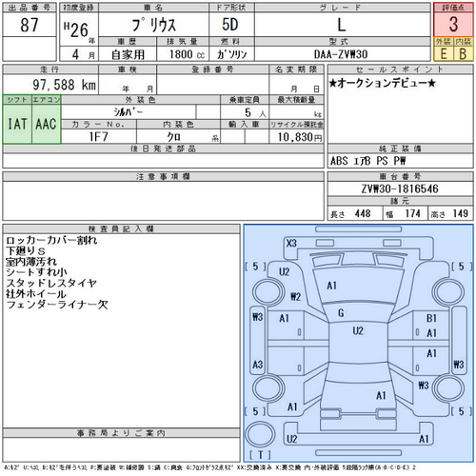The height and width of the screenshot is (476, 476).
Task: Click the auction debut sales point text
Action: tap(382, 83)
